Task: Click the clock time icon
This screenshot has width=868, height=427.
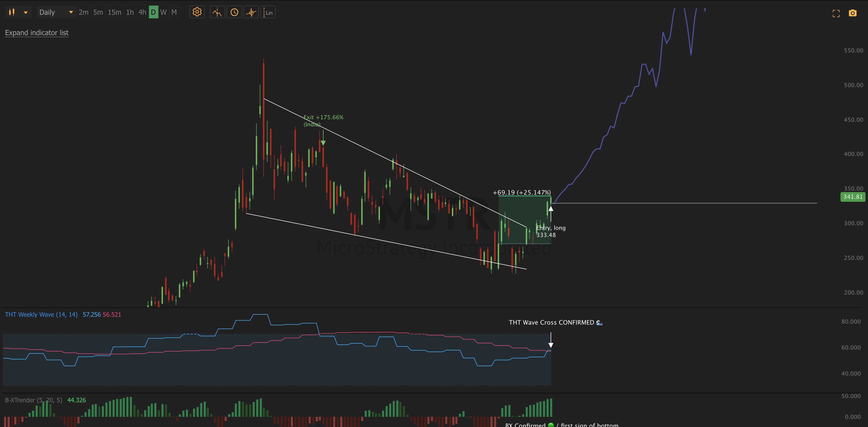Action: pyautogui.click(x=234, y=12)
